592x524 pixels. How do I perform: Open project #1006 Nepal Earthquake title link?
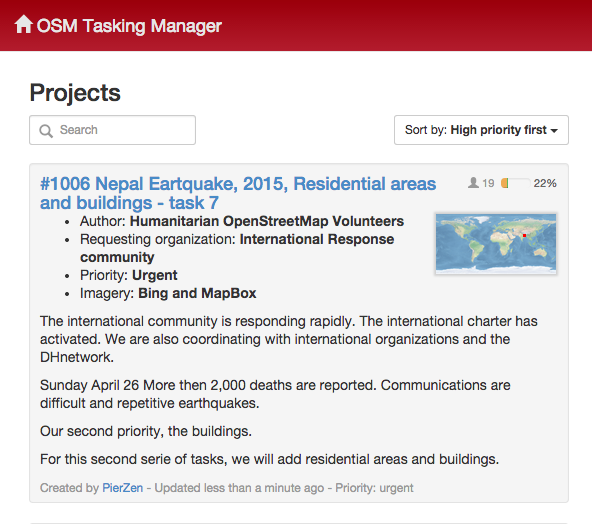coord(238,193)
